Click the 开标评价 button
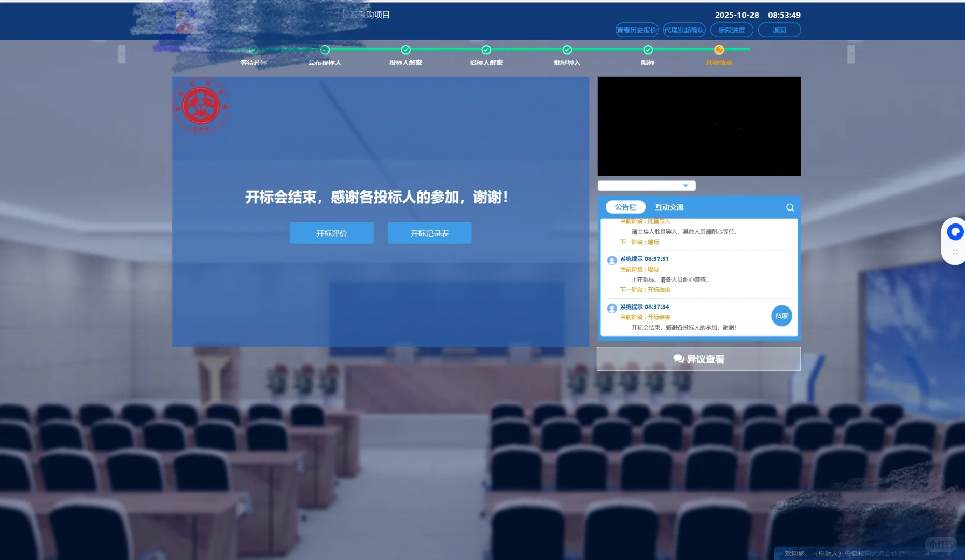Viewport: 965px width, 560px height. click(x=331, y=233)
